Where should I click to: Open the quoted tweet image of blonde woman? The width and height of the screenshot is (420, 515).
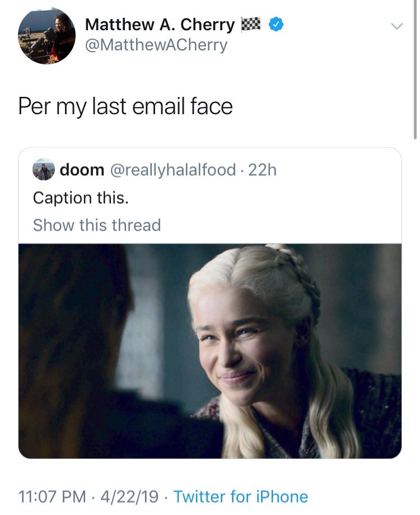pos(210,351)
